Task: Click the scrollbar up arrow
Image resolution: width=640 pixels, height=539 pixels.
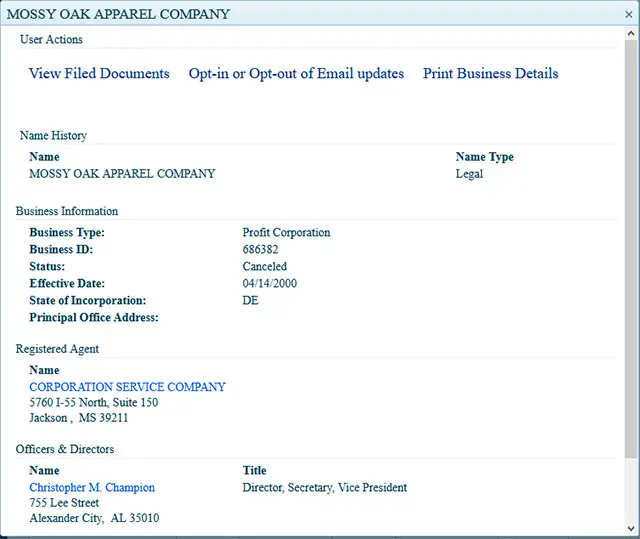Action: tap(631, 34)
